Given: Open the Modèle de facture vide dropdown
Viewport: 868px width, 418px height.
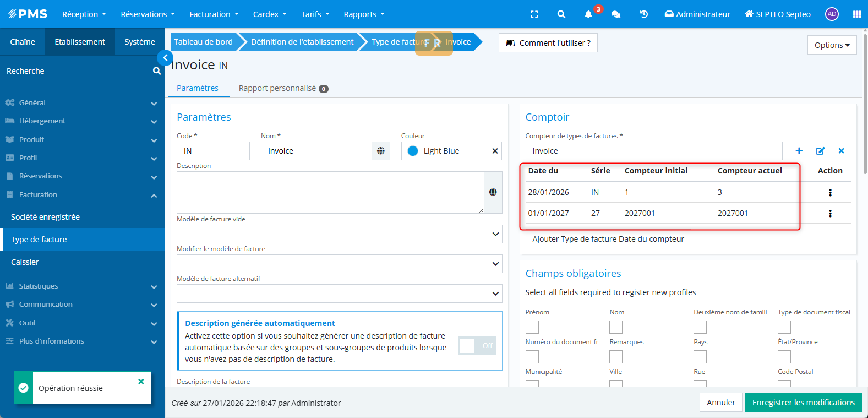Looking at the screenshot, I should click(339, 234).
